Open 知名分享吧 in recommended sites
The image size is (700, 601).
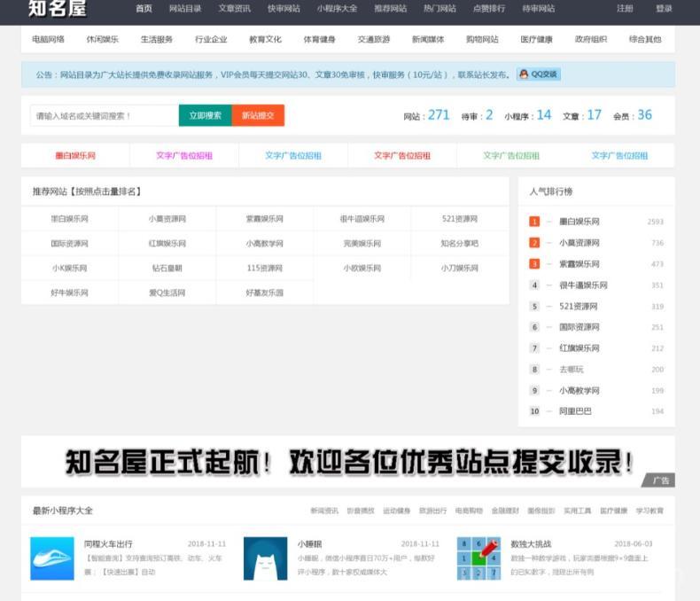coord(459,244)
